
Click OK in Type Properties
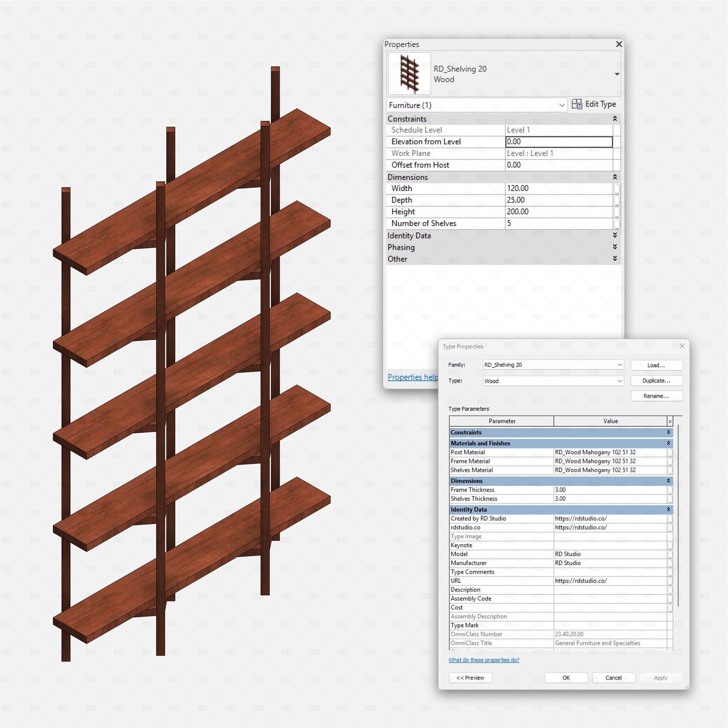tap(566, 677)
